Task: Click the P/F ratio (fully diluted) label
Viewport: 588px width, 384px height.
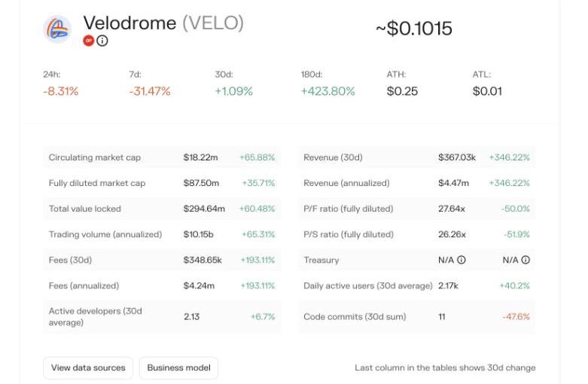Action: (349, 209)
